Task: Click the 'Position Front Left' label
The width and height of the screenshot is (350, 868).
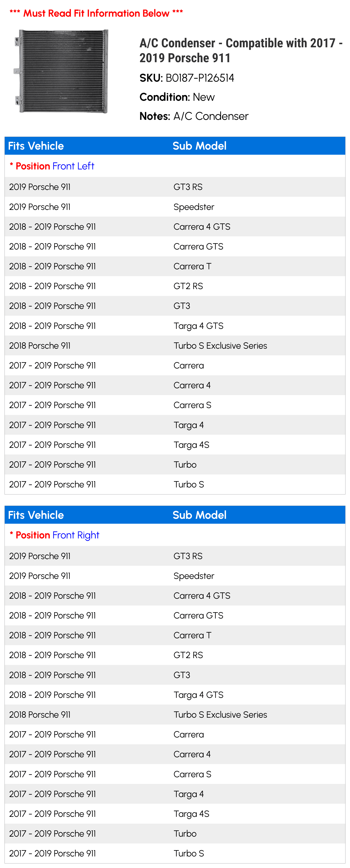Action: click(52, 166)
